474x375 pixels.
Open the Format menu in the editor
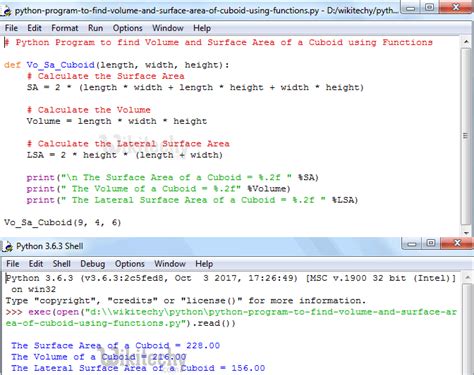[x=65, y=28]
